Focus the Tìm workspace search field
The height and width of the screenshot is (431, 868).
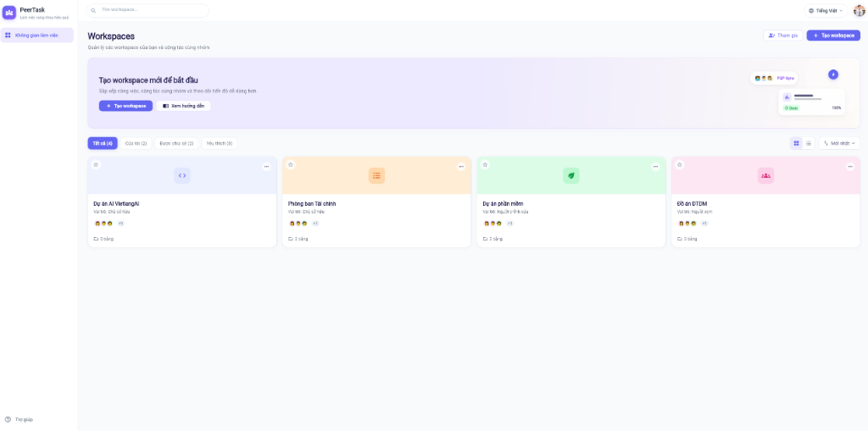[x=147, y=10]
